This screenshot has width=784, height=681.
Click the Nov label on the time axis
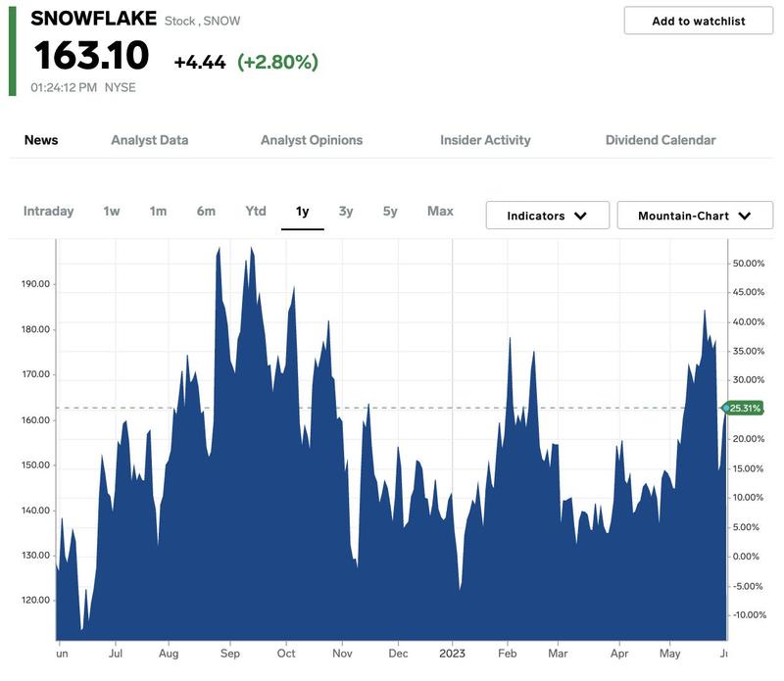click(342, 654)
